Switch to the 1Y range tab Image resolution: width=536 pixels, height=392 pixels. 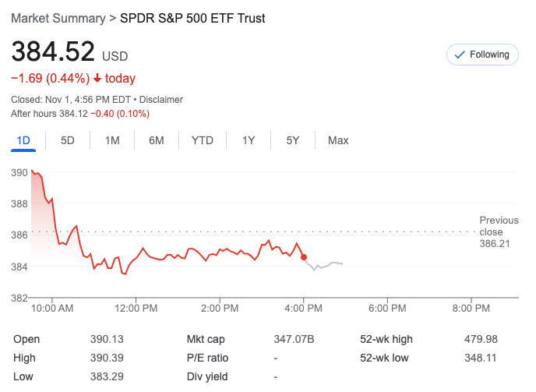point(249,140)
